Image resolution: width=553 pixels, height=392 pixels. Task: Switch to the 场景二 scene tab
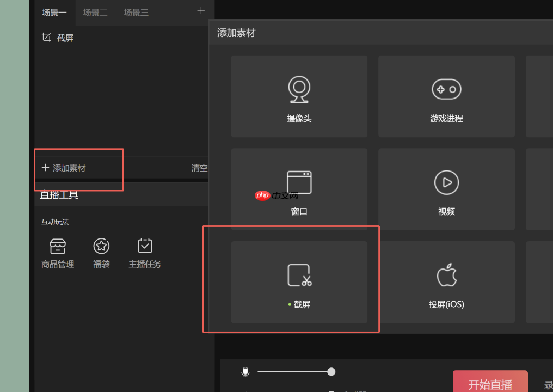click(95, 12)
